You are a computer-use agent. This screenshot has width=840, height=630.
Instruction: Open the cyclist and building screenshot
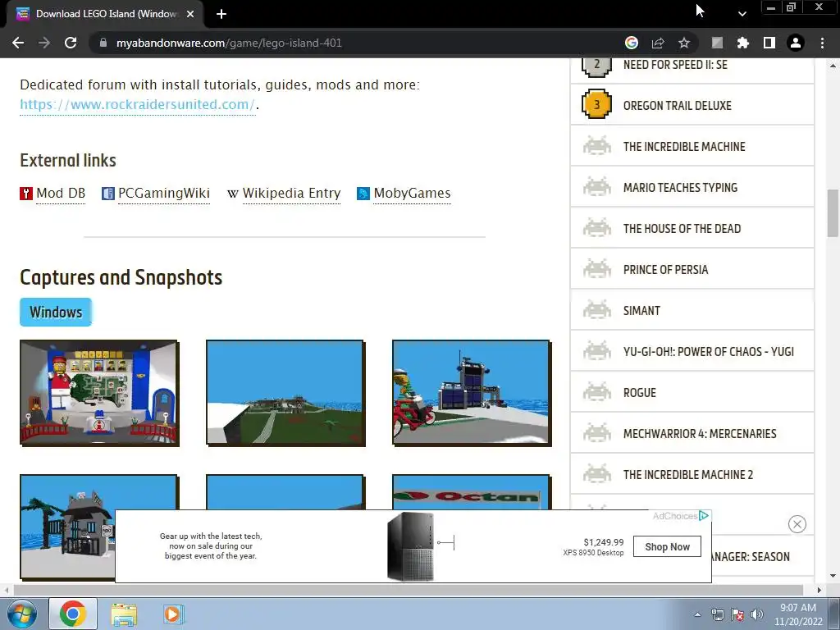pyautogui.click(x=472, y=393)
